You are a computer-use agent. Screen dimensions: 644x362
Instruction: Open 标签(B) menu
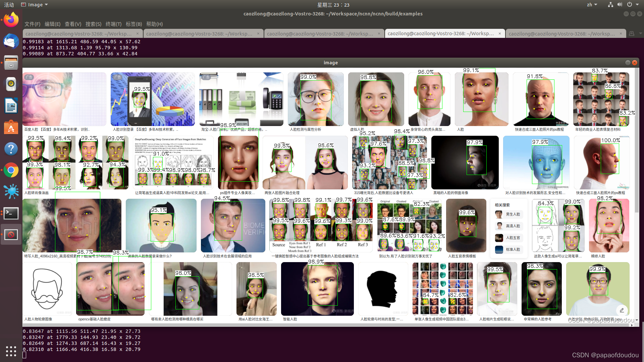134,24
